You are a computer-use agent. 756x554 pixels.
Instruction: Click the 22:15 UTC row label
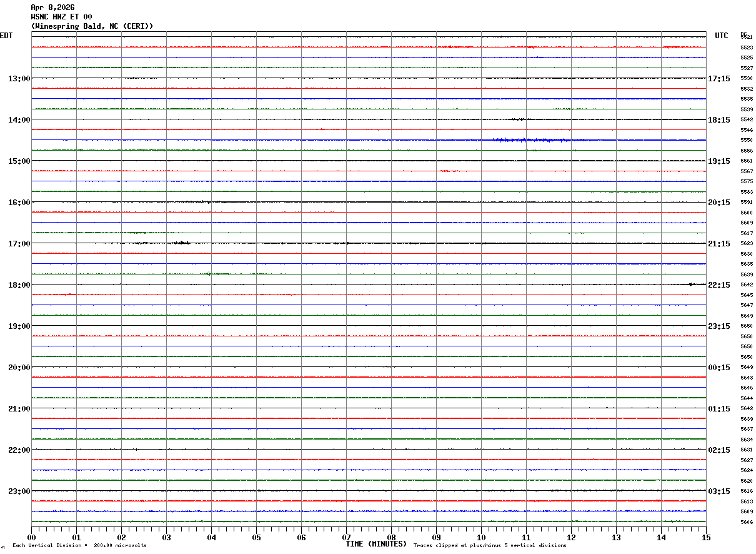pyautogui.click(x=719, y=285)
